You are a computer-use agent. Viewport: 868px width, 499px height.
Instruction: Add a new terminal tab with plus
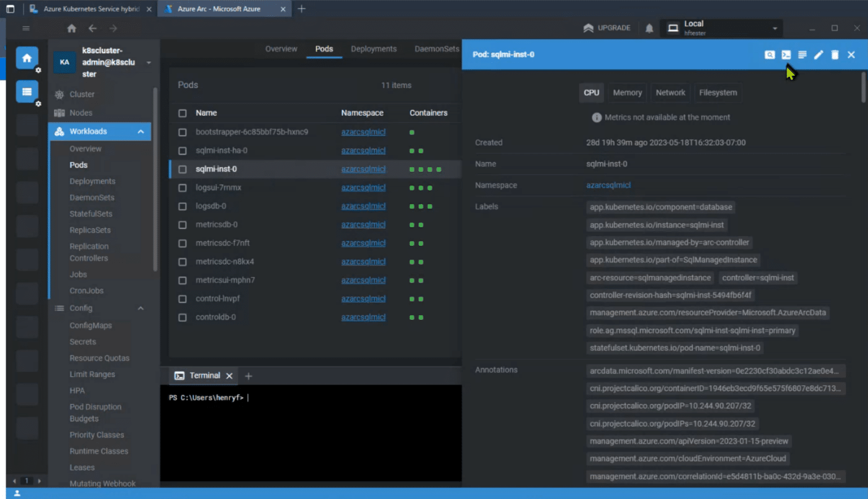click(x=248, y=376)
